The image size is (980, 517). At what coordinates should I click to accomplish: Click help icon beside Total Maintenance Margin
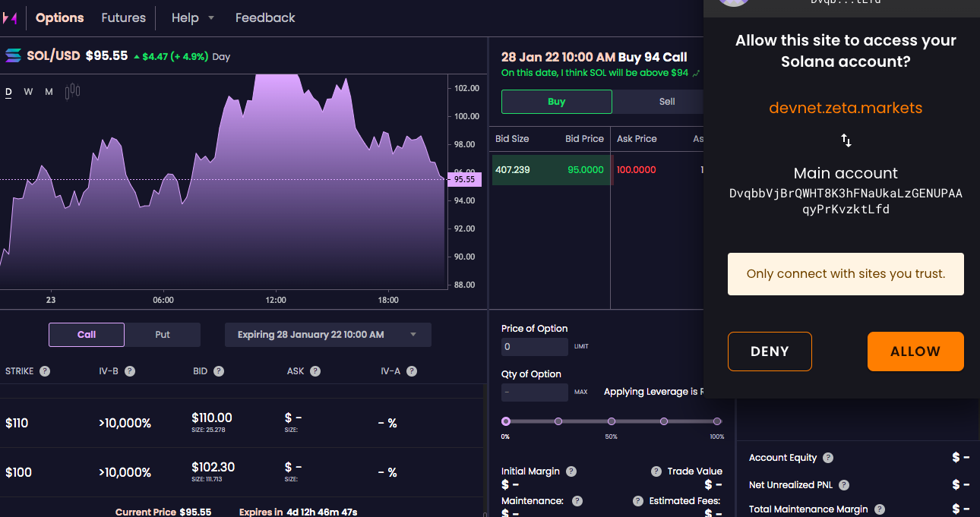(x=880, y=509)
